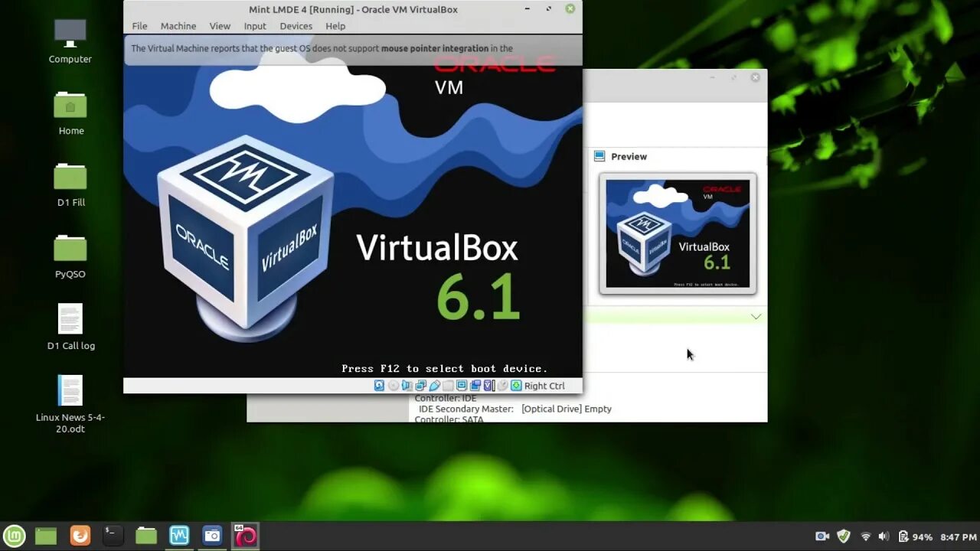This screenshot has height=551, width=980.
Task: Open the update manager shield icon
Action: pos(843,536)
